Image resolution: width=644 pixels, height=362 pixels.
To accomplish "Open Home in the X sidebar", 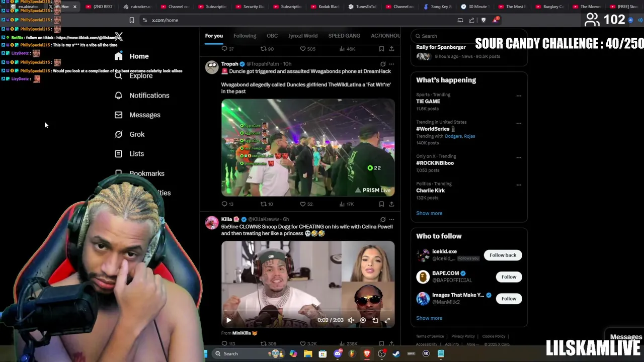I will (x=132, y=56).
